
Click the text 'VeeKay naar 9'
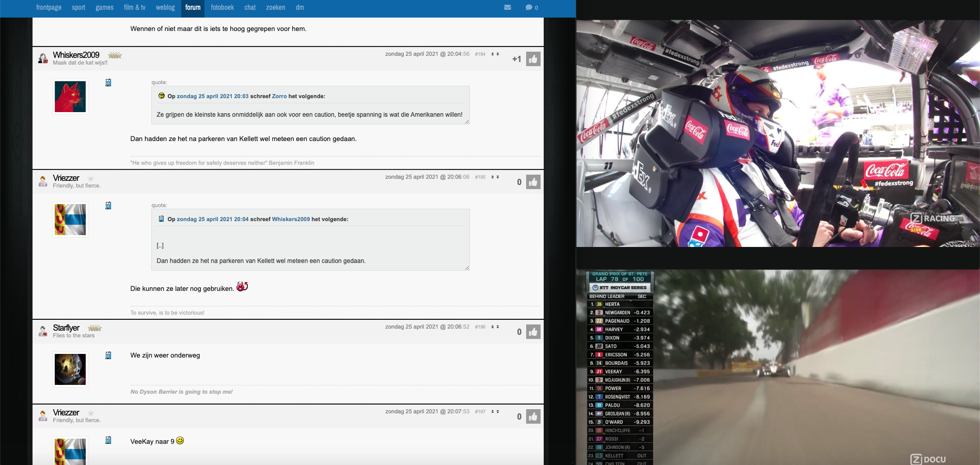click(152, 441)
